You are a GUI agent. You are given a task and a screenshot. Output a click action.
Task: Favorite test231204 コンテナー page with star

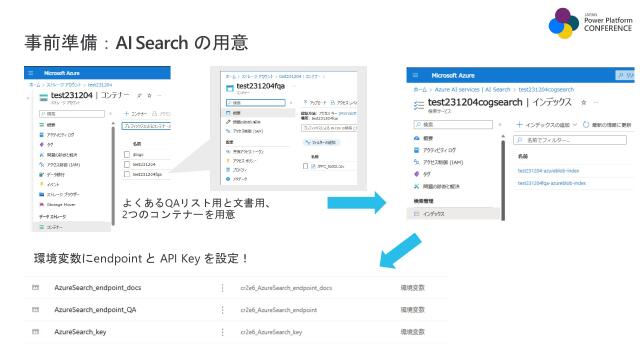[149, 96]
